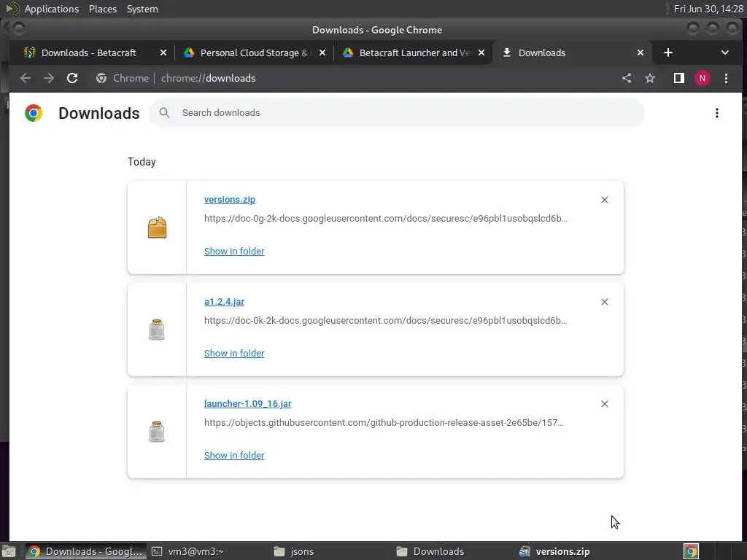Click the a1.2.4.jar googleusercontent source URL
The height and width of the screenshot is (560, 747).
(385, 321)
